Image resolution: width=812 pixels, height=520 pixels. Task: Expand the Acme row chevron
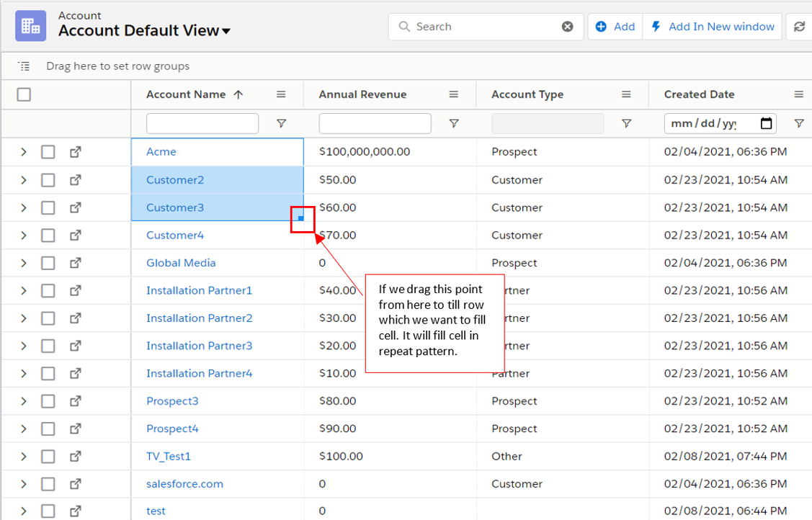[23, 152]
